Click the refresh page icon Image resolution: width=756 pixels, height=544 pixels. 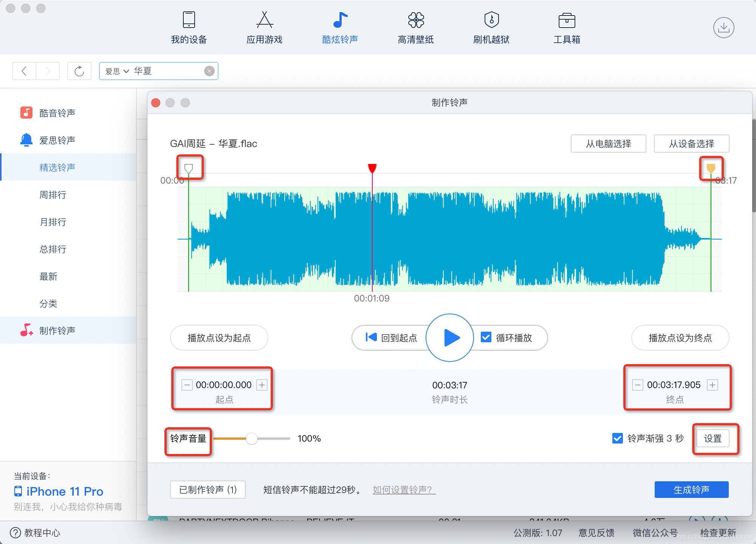tap(79, 71)
